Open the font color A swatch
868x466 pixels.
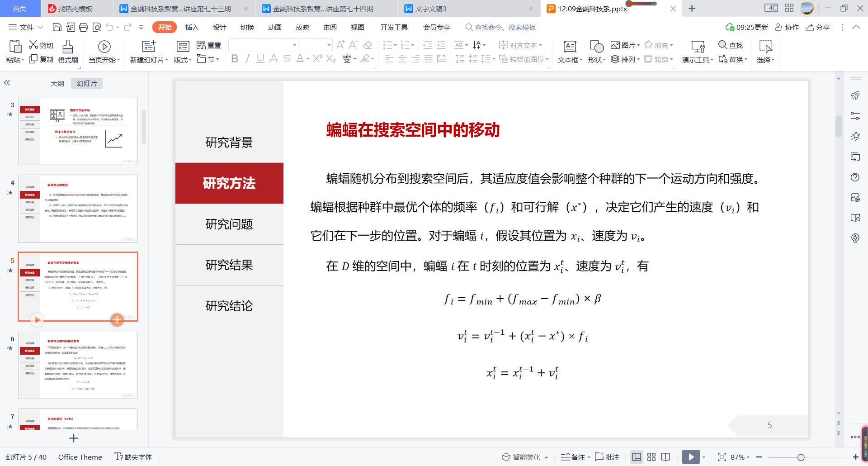point(300,58)
